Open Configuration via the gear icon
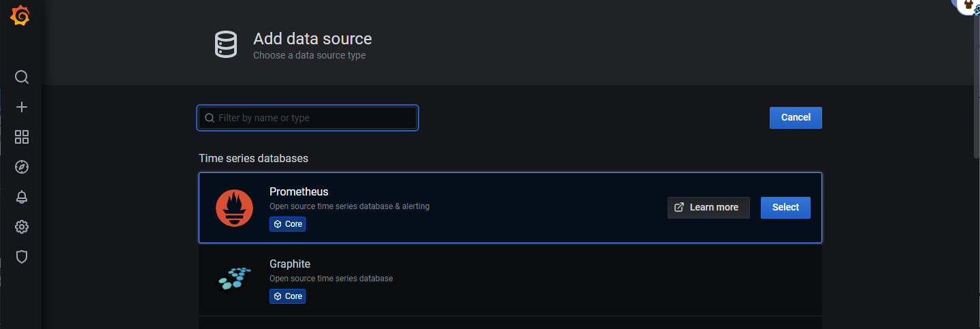This screenshot has width=980, height=329. click(x=22, y=227)
